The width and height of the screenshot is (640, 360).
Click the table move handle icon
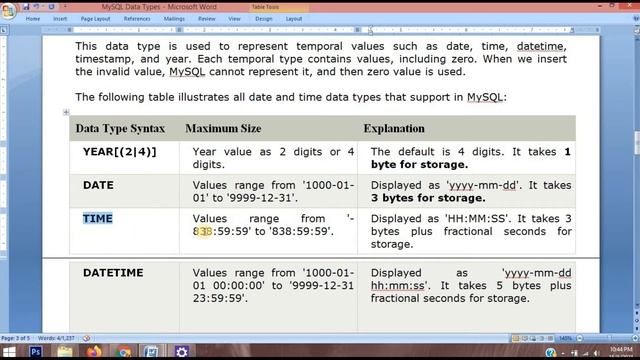point(66,112)
